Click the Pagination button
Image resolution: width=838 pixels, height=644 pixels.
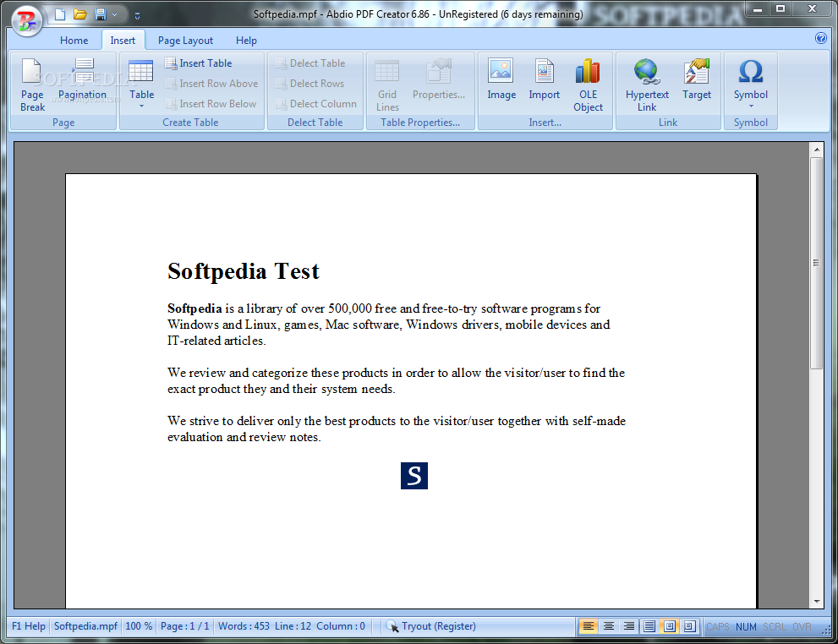tap(82, 80)
